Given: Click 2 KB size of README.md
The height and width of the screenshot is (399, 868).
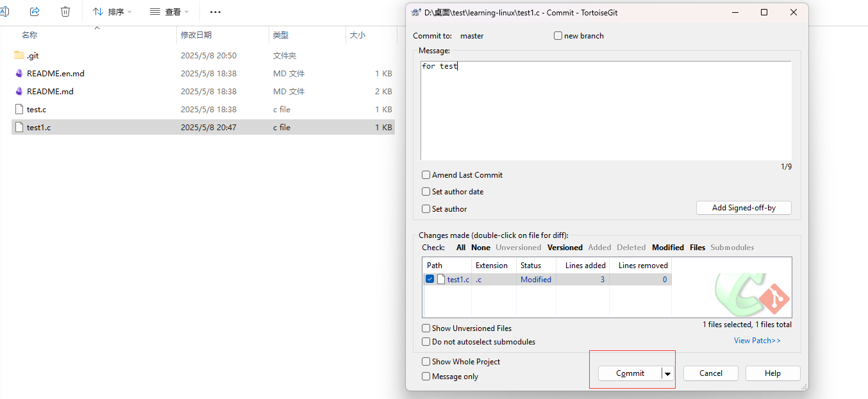Looking at the screenshot, I should click(383, 92).
